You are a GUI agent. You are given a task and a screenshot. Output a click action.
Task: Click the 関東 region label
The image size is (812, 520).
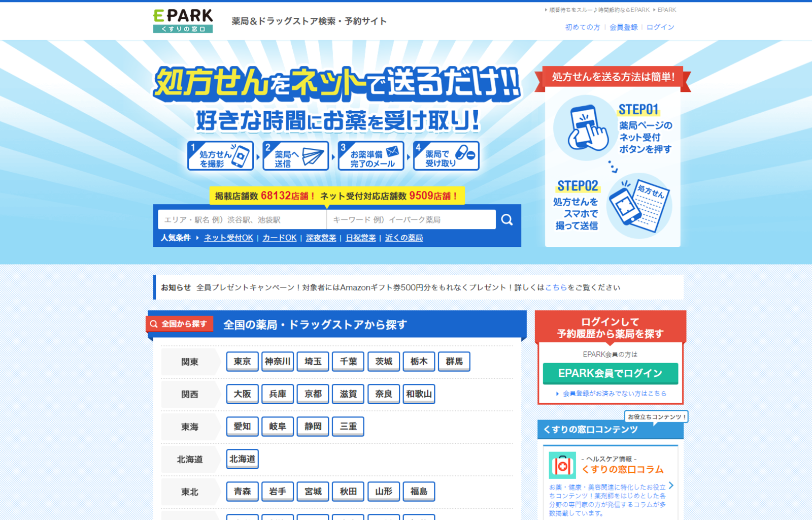[x=190, y=362]
